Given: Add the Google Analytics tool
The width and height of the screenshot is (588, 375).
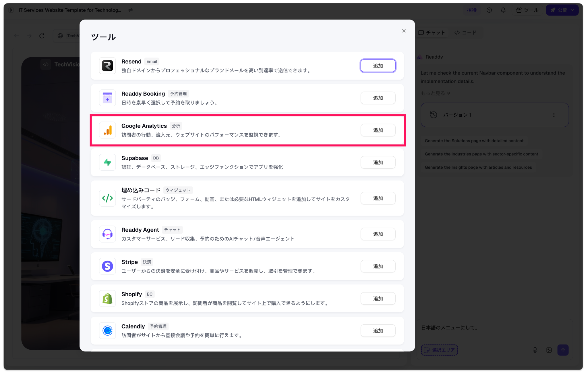Looking at the screenshot, I should (x=378, y=130).
